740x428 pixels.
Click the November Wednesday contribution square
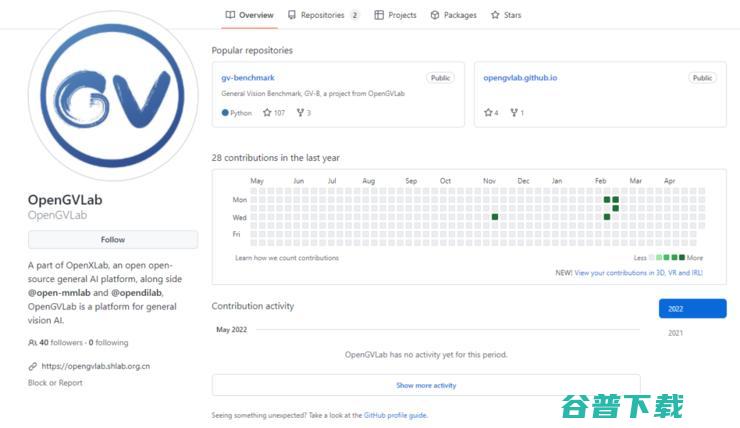tap(495, 217)
